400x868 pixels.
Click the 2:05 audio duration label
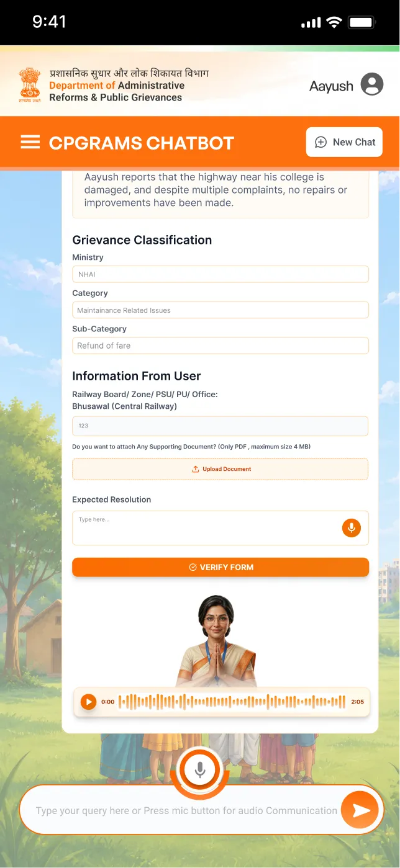(357, 702)
